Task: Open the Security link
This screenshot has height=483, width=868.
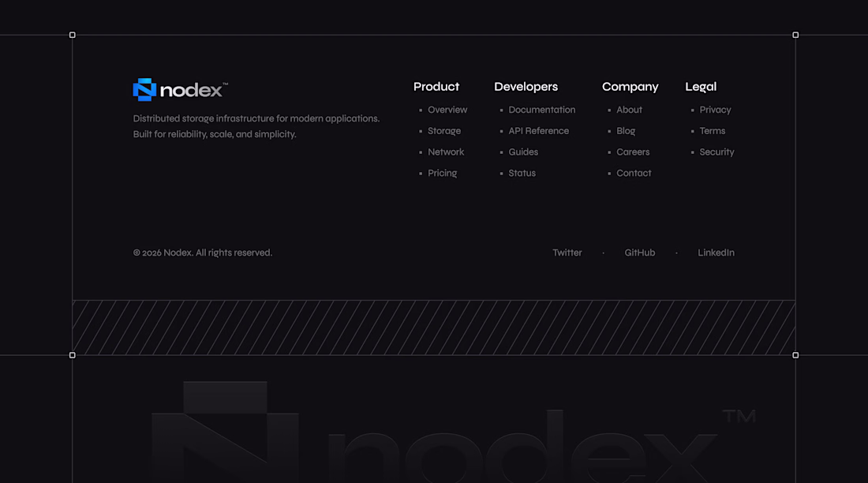Action: (x=716, y=152)
